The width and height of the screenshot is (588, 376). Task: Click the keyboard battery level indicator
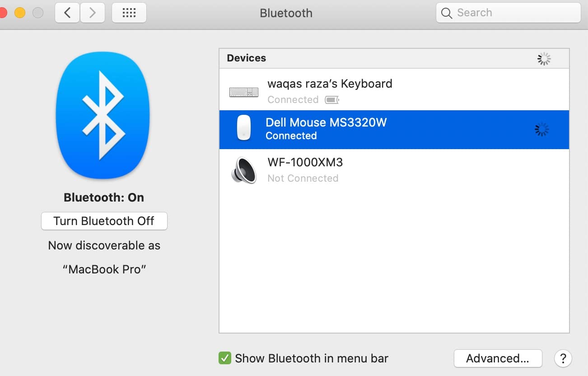[332, 99]
